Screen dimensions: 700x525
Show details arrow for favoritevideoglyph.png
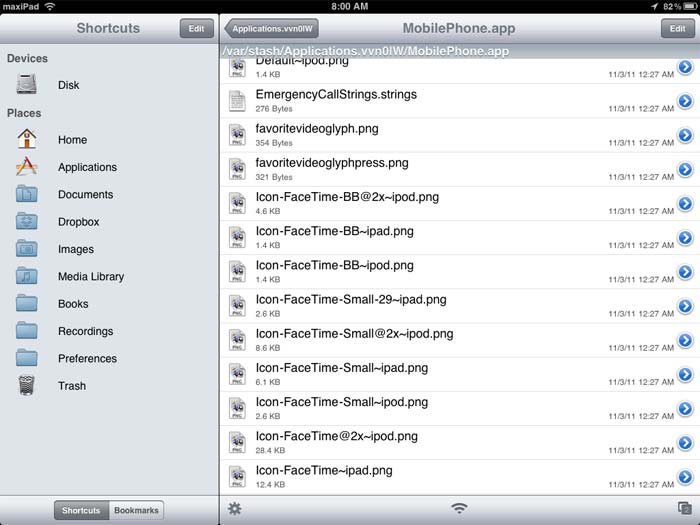click(685, 135)
